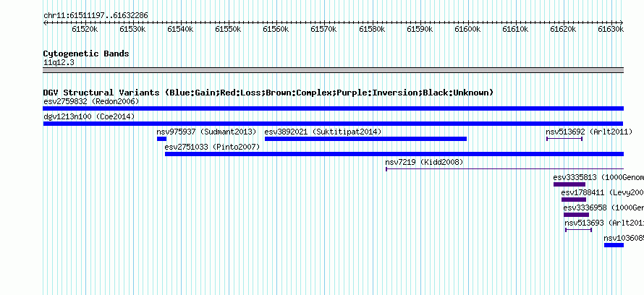The image size is (644, 295).
Task: Select the dgv1213n100 (Coe2014) variant bar
Action: [333, 124]
